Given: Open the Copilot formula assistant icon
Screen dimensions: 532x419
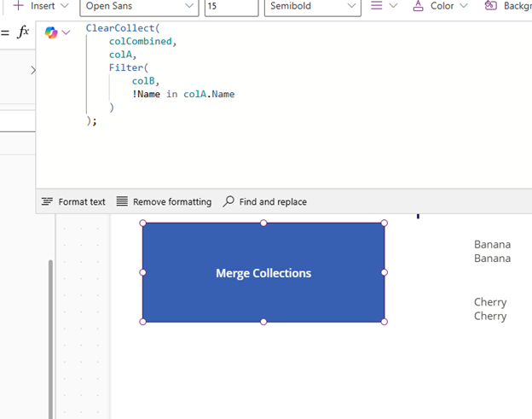Looking at the screenshot, I should pyautogui.click(x=51, y=32).
